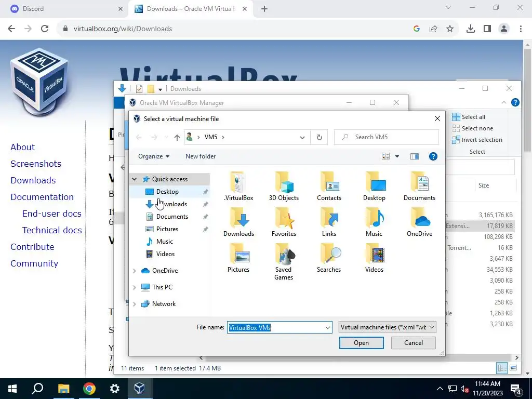This screenshot has width=532, height=399.
Task: Click the New folder button
Action: point(201,156)
